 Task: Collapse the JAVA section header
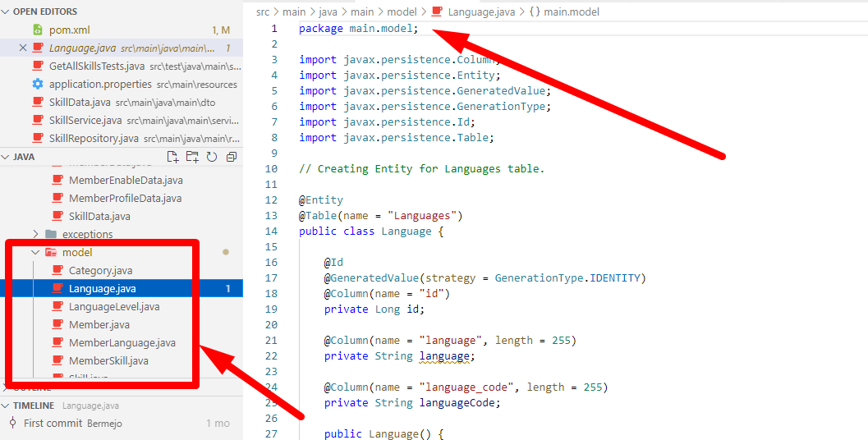point(7,157)
